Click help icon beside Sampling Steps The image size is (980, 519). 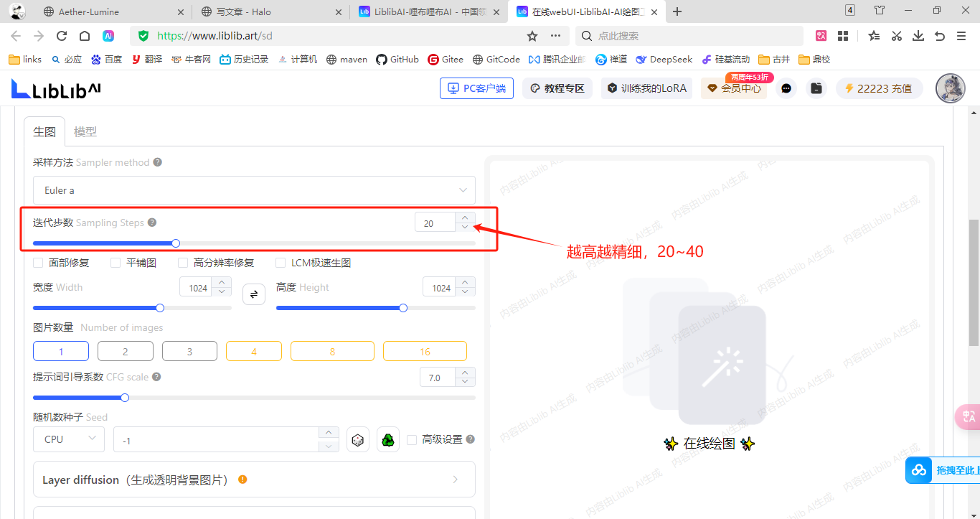(152, 223)
